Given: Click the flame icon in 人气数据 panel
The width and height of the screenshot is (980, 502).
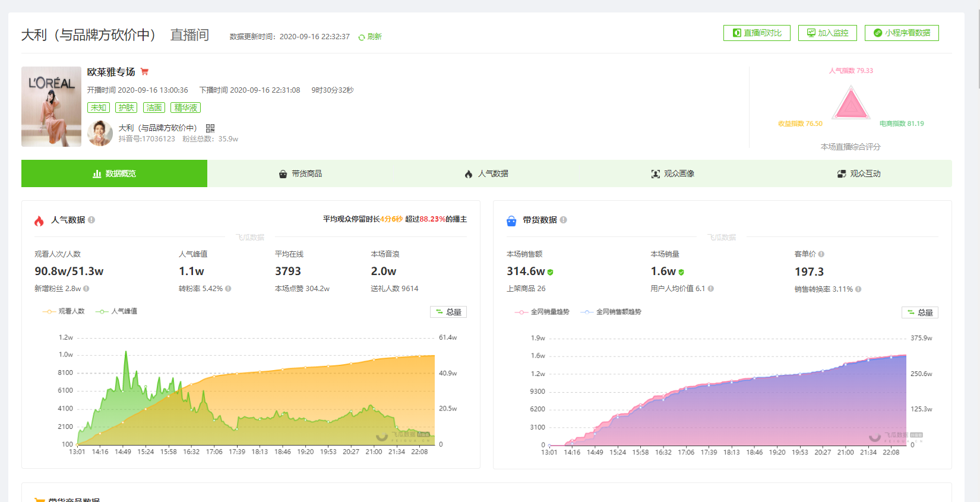Looking at the screenshot, I should click(39, 221).
